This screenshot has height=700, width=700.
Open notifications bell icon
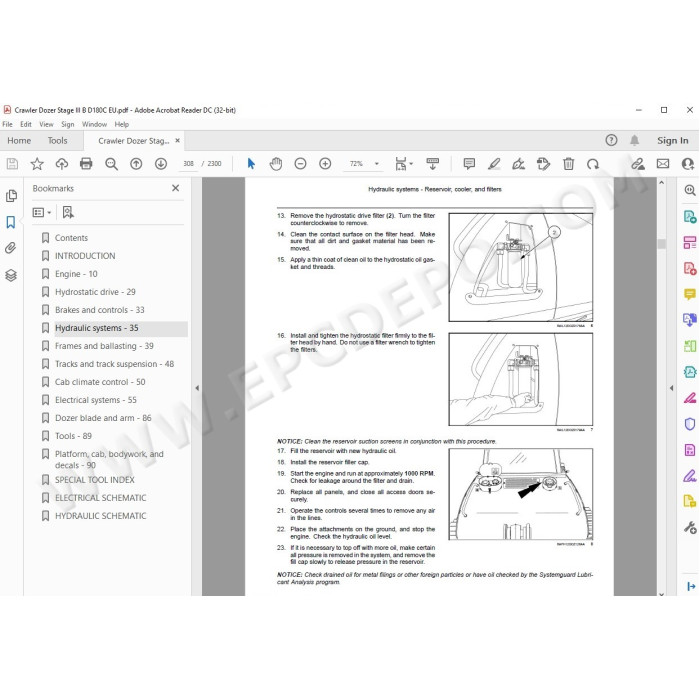coord(634,140)
